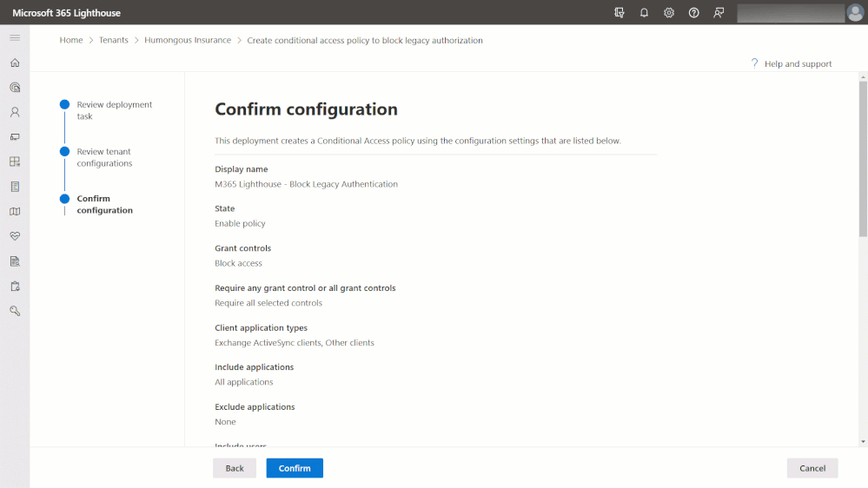868x488 pixels.
Task: Open the heart health icon in sidebar
Action: pyautogui.click(x=15, y=236)
